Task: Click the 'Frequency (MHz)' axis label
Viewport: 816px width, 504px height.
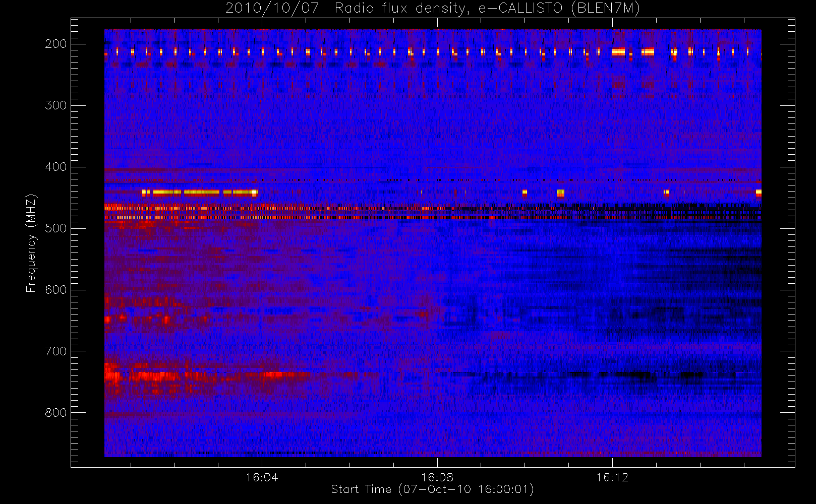Action: pos(31,243)
